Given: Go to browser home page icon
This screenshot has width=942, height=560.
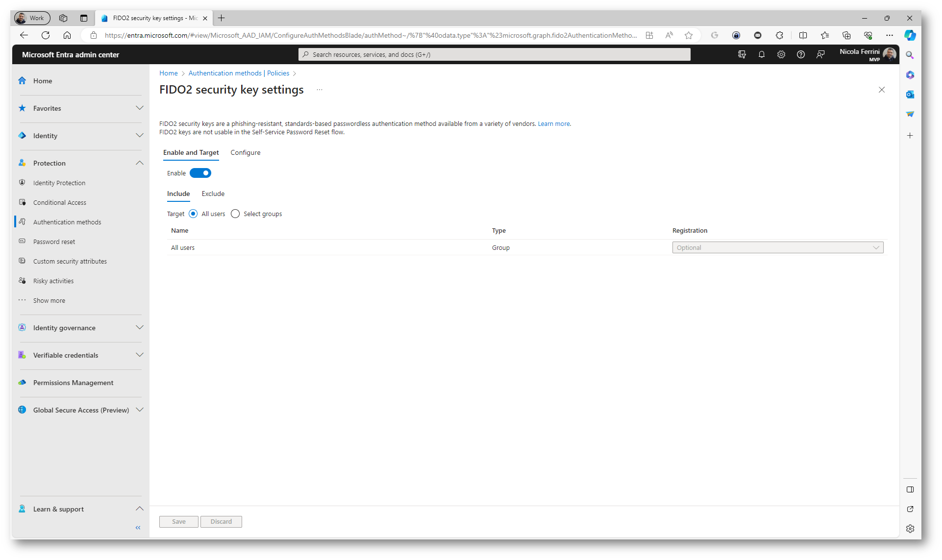Looking at the screenshot, I should click(67, 35).
